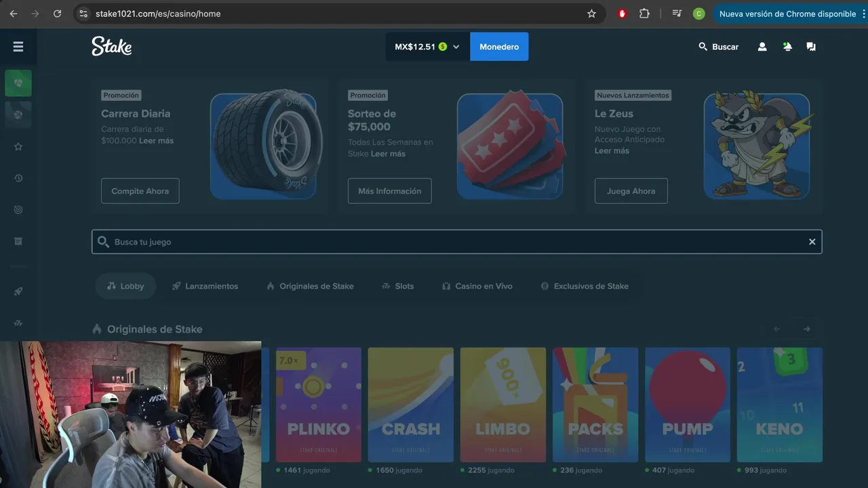Open chat bubbles icon in header

[811, 47]
